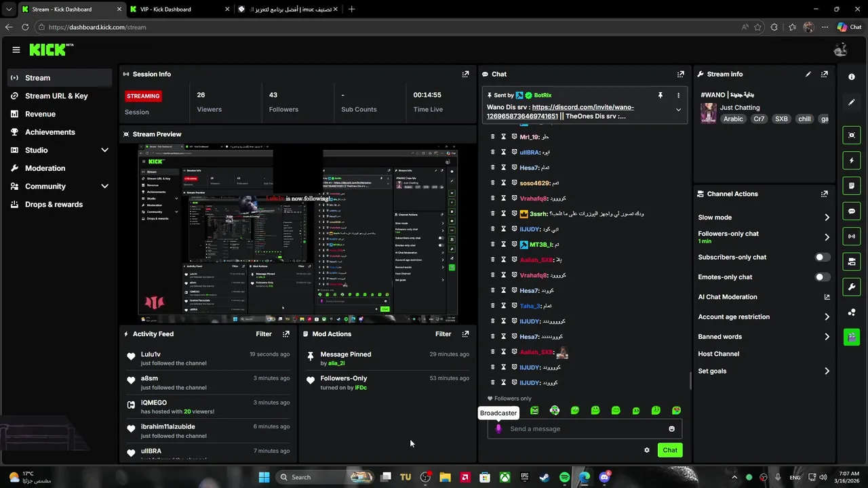
Task: Click the Windows Start button
Action: (x=264, y=477)
